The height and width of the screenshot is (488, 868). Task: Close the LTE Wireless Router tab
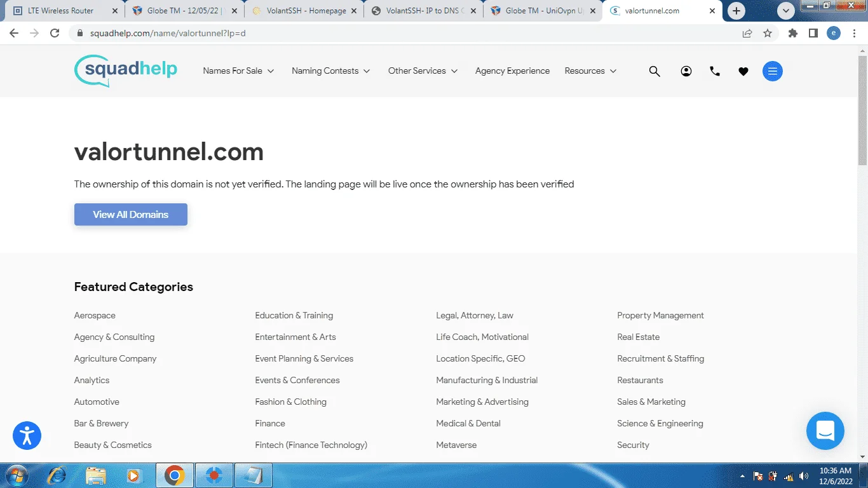click(114, 11)
